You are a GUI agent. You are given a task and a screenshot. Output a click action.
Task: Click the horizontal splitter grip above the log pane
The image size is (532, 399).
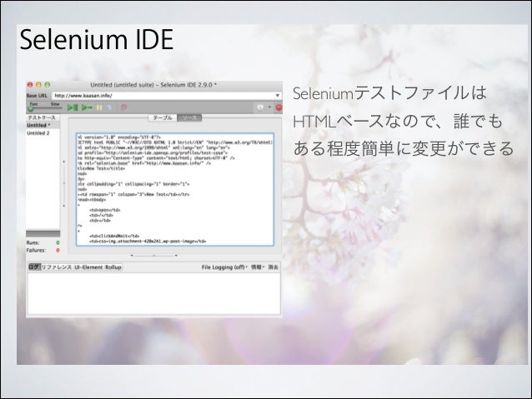154,256
